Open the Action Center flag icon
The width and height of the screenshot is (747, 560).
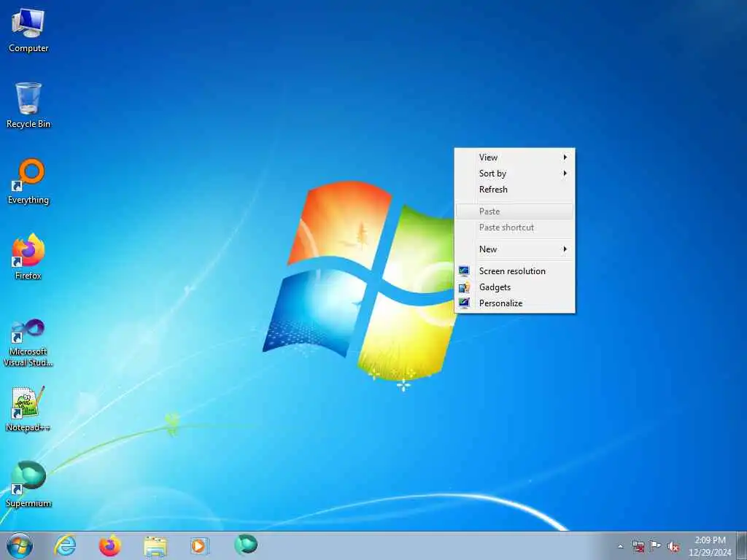point(656,546)
